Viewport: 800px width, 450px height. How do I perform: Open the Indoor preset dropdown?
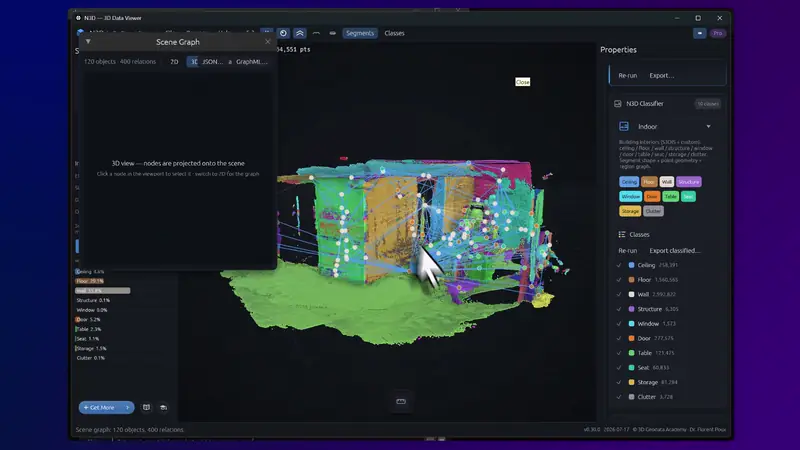coord(708,127)
